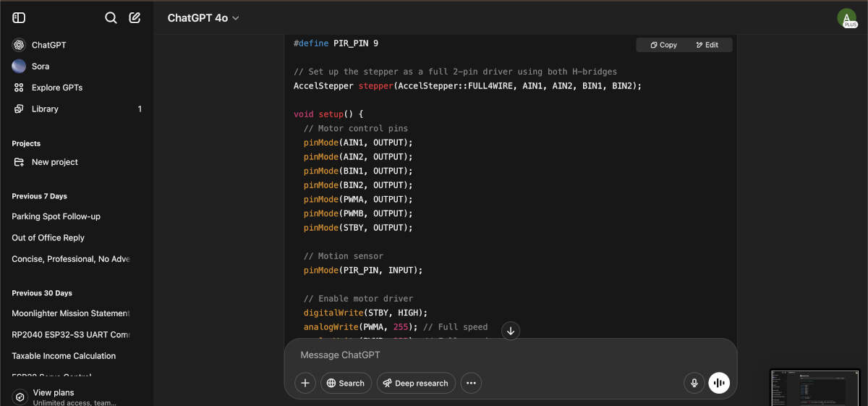Create a New project

tap(77, 162)
